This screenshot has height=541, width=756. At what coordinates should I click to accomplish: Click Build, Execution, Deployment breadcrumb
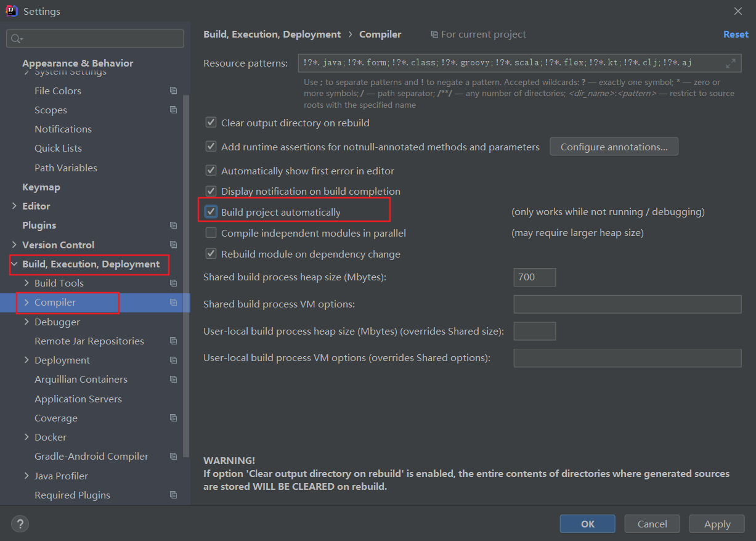(x=272, y=35)
